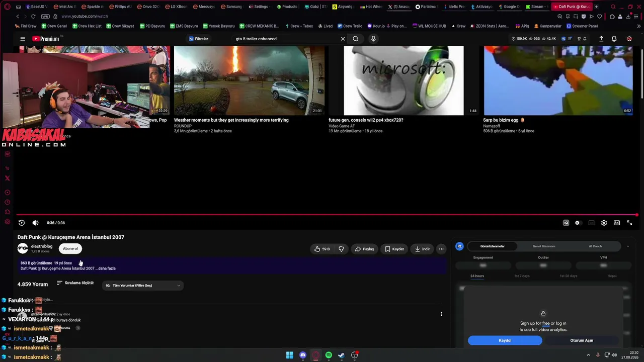Expand description with ...daha fazla
This screenshot has height=362, width=644.
coord(106,268)
